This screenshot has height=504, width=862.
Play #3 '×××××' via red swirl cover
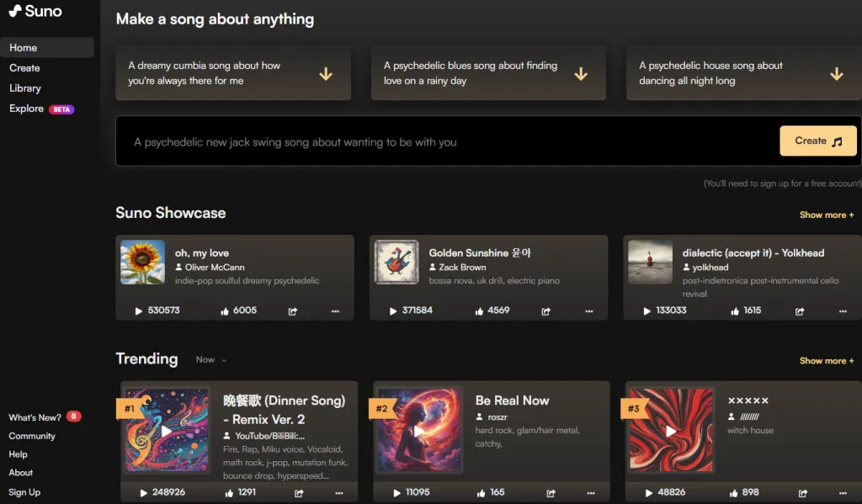pyautogui.click(x=671, y=430)
